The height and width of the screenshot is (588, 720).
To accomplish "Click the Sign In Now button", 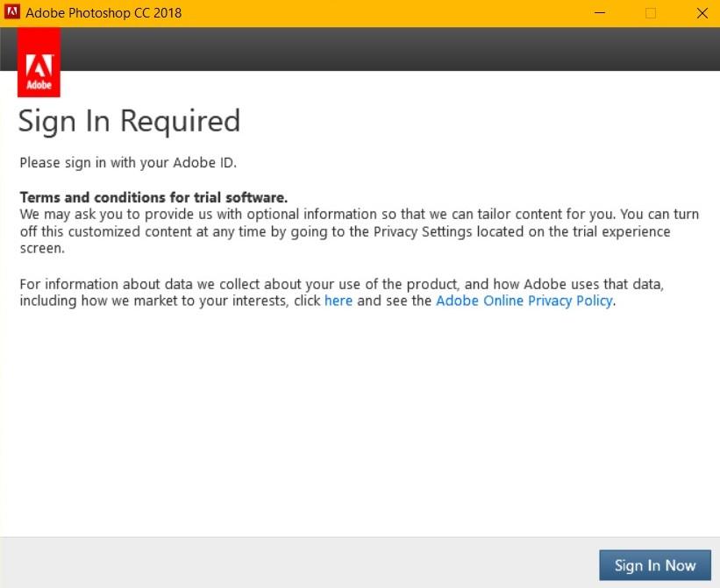I will click(655, 565).
